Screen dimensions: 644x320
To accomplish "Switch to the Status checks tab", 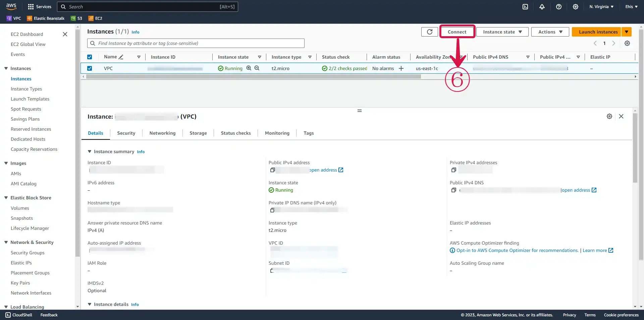I will [x=236, y=133].
